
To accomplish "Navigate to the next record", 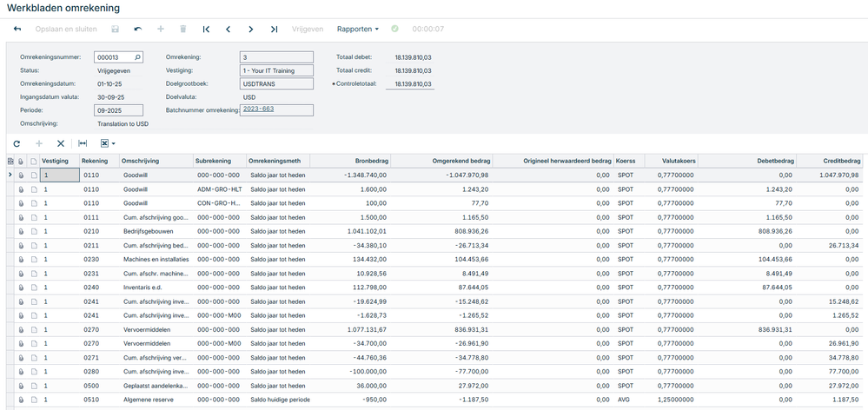I will point(250,29).
